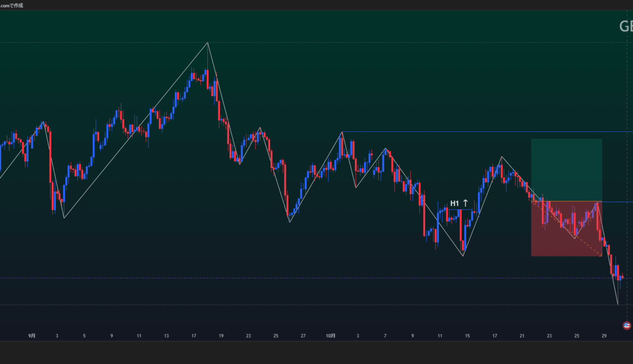This screenshot has width=633, height=364.
Task: Click the 9月 label on time axis
Action: click(x=32, y=336)
